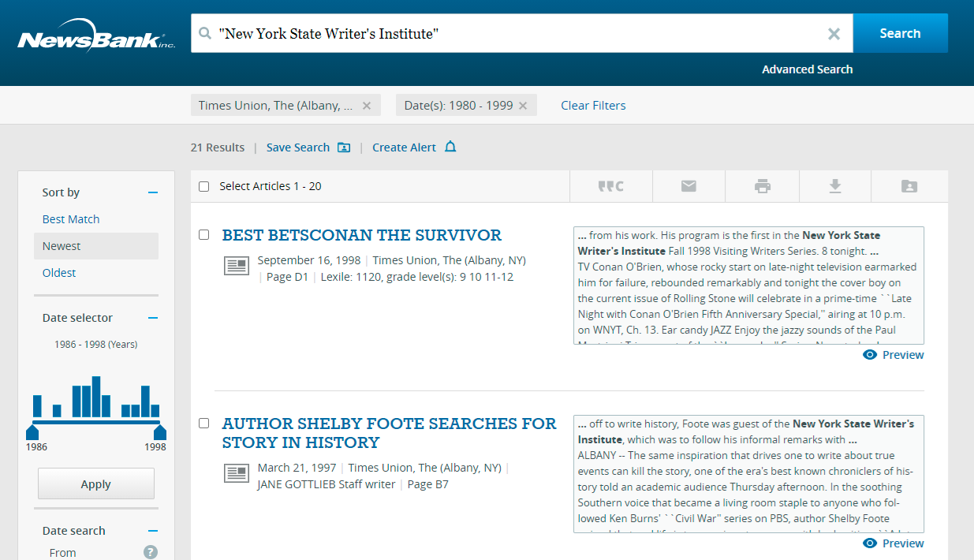The image size is (974, 560).
Task: Open the Date search help question icon
Action: click(x=151, y=552)
